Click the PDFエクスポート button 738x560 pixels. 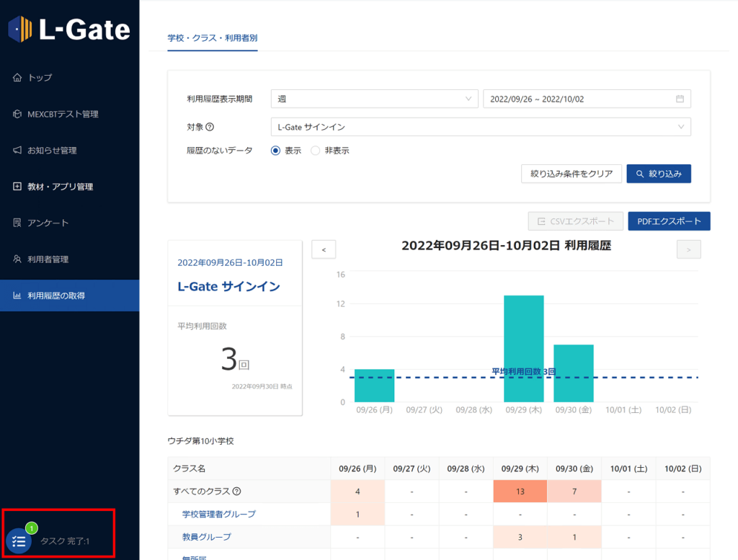tap(669, 221)
